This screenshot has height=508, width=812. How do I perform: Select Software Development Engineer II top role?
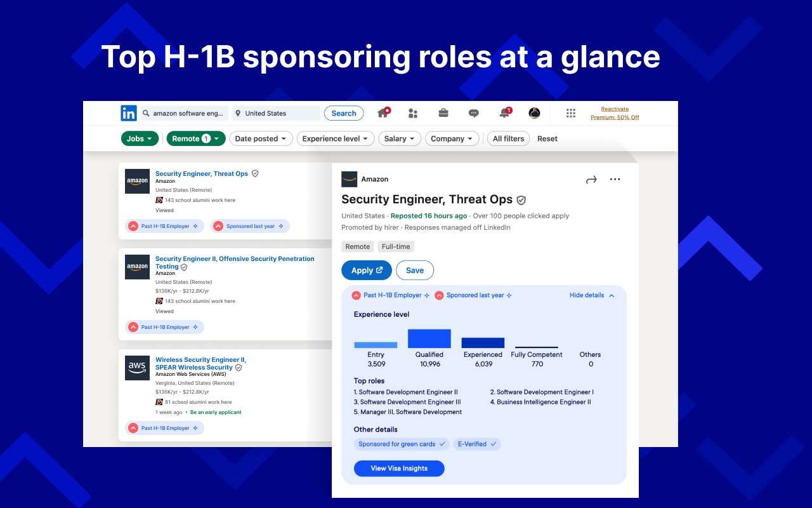point(405,392)
